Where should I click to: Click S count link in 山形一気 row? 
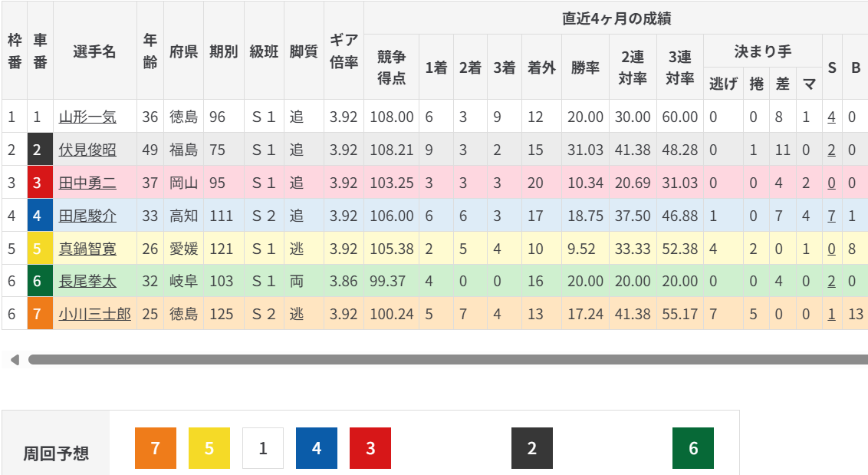pyautogui.click(x=831, y=117)
